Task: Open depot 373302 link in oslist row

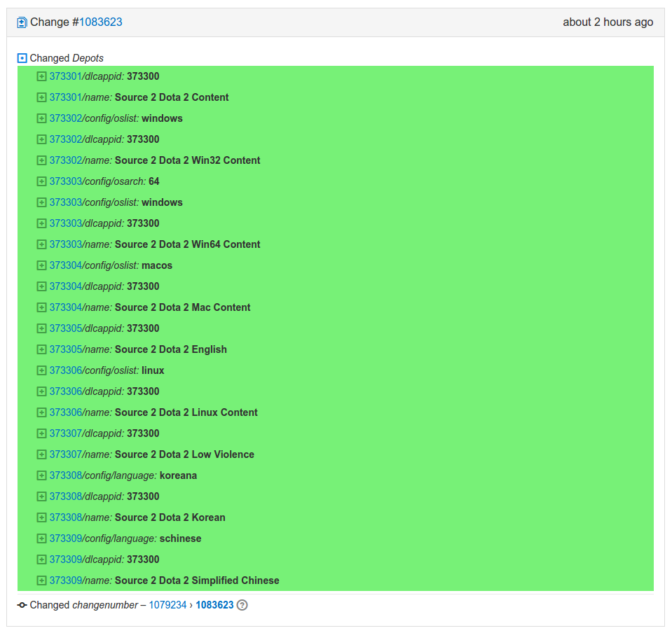Action: pyautogui.click(x=66, y=118)
